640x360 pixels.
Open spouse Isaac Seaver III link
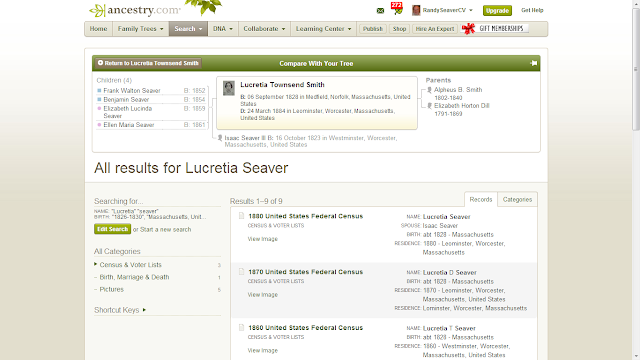click(245, 138)
